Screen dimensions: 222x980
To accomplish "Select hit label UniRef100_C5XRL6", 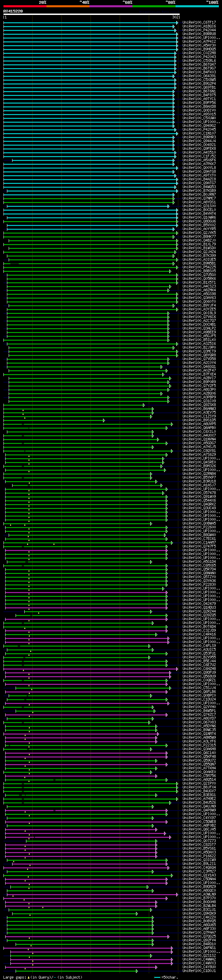I will (199, 60).
